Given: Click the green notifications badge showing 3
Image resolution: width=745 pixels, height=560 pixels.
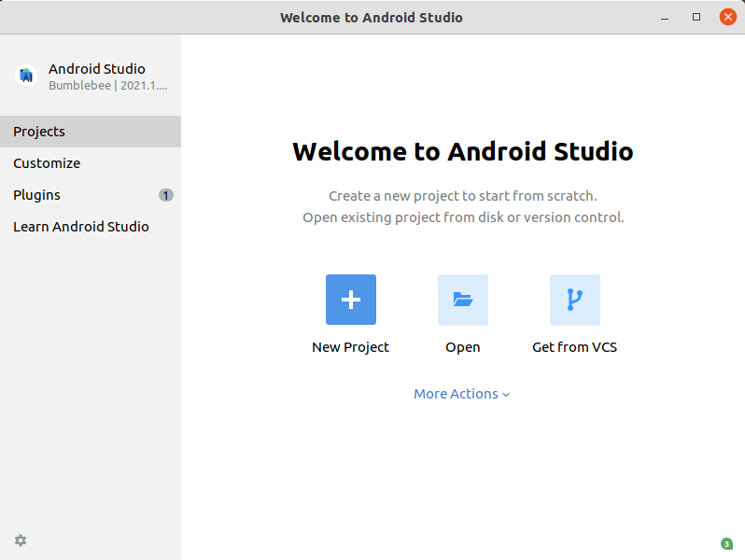Looking at the screenshot, I should click(x=726, y=543).
